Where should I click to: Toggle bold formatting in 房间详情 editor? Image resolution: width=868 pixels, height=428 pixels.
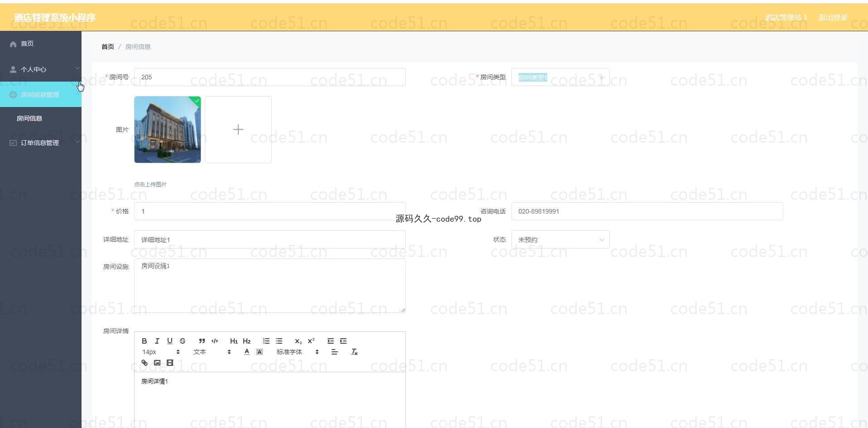pyautogui.click(x=144, y=341)
